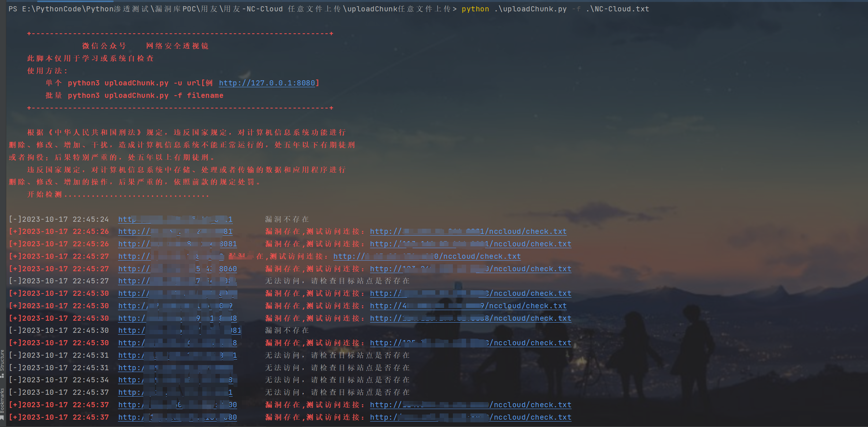Open check.txt link on last output row
The height and width of the screenshot is (427, 868).
[470, 417]
